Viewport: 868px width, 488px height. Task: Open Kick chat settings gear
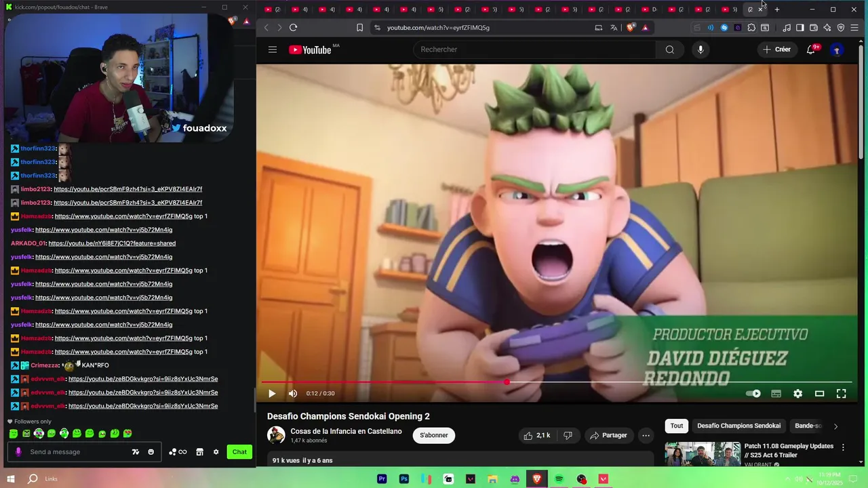[x=216, y=452]
